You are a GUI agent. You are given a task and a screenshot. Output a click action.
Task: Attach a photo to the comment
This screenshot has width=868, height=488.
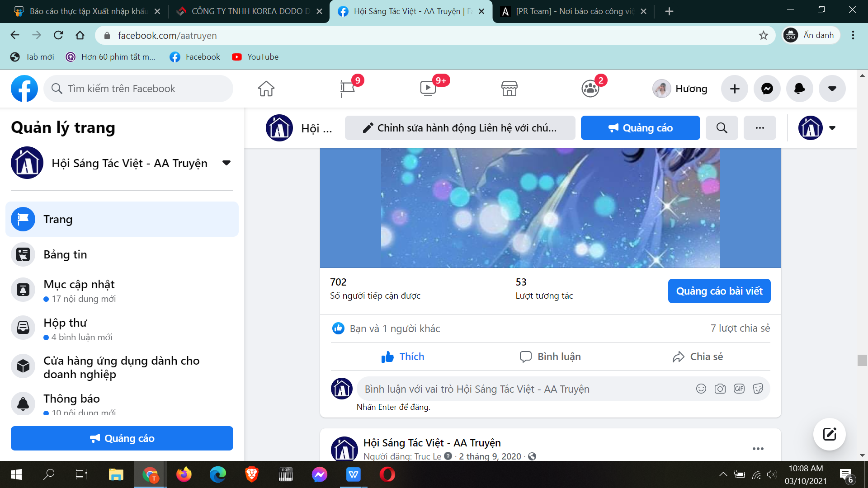720,389
